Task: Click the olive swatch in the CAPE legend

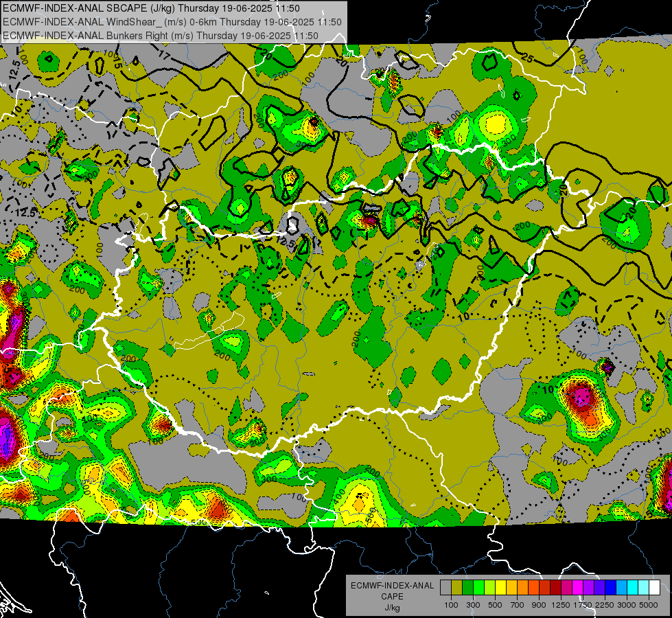Action: click(x=457, y=588)
